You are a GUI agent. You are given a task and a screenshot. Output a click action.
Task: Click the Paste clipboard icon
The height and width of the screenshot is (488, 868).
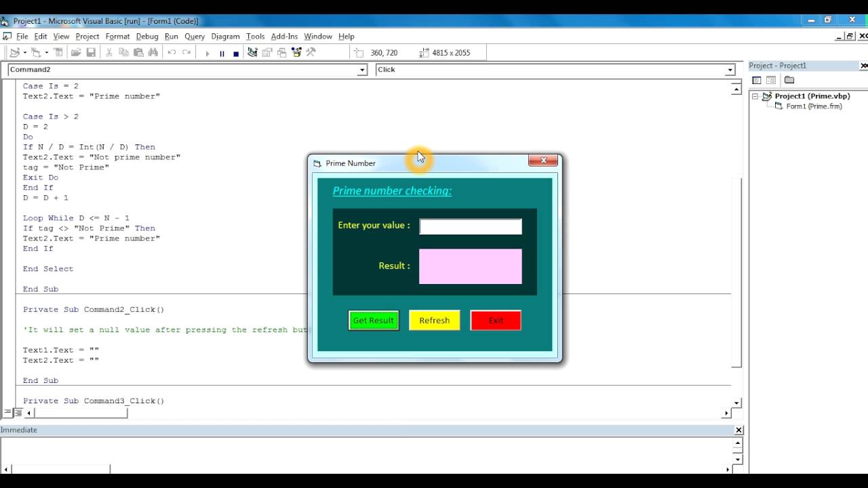point(138,52)
